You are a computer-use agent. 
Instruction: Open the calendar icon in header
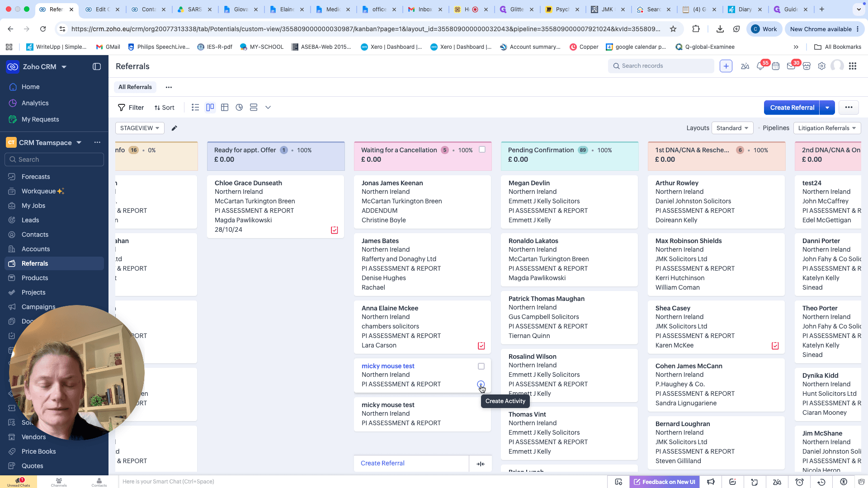(x=776, y=66)
